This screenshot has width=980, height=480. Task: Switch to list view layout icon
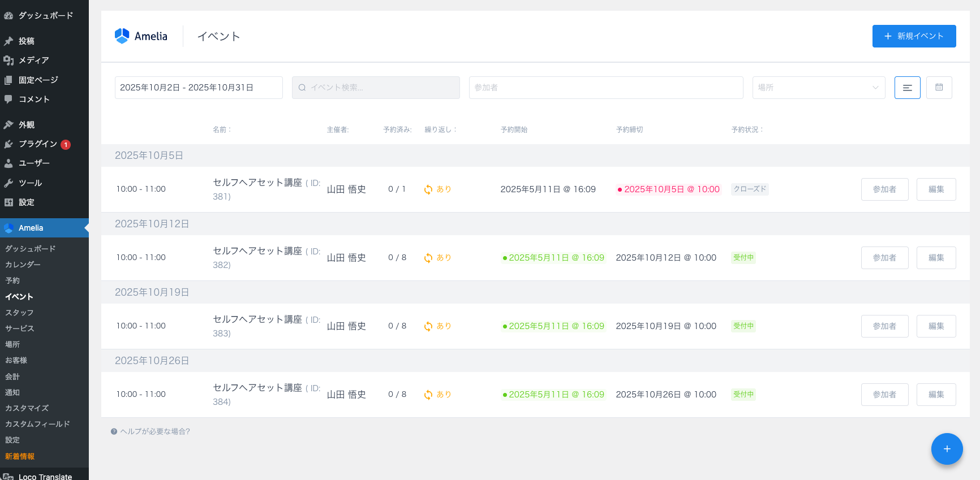point(907,88)
